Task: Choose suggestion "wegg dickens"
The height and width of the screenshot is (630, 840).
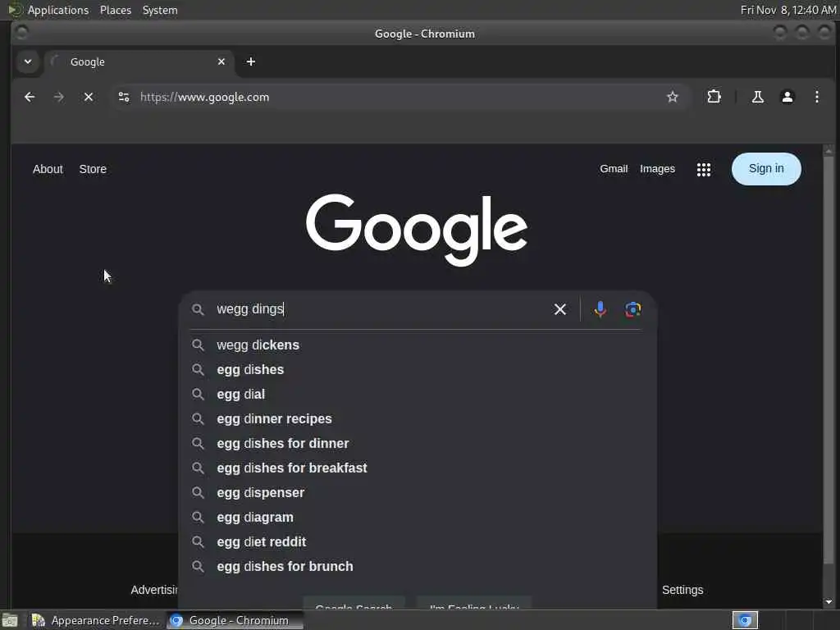Action: tap(418, 345)
